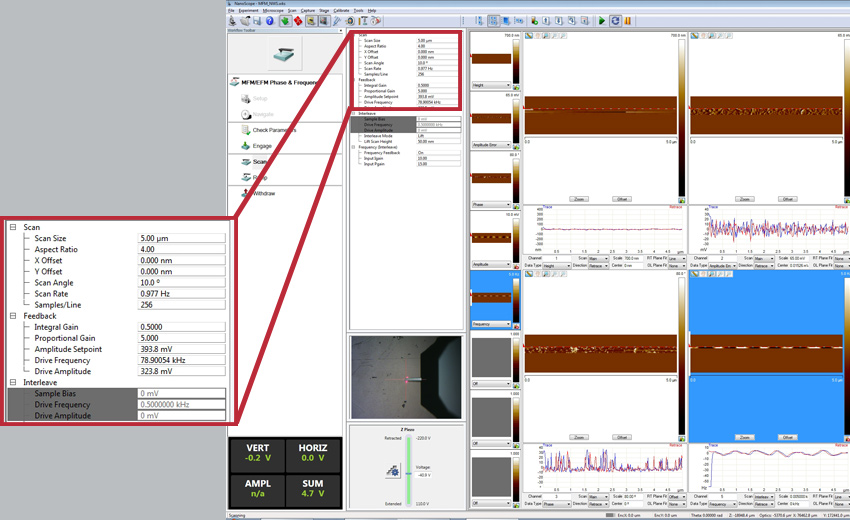Screen dimensions: 850x520
Task: Open the Experiment menu
Action: [x=248, y=10]
